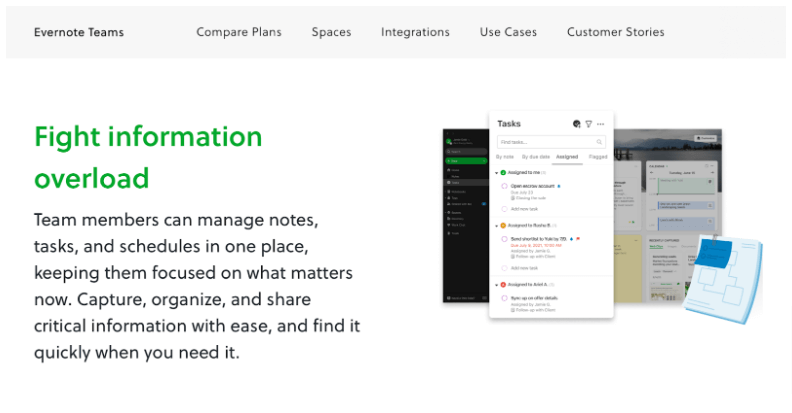Tick the Sync up on offer details task
This screenshot has width=792, height=413.
coord(504,299)
